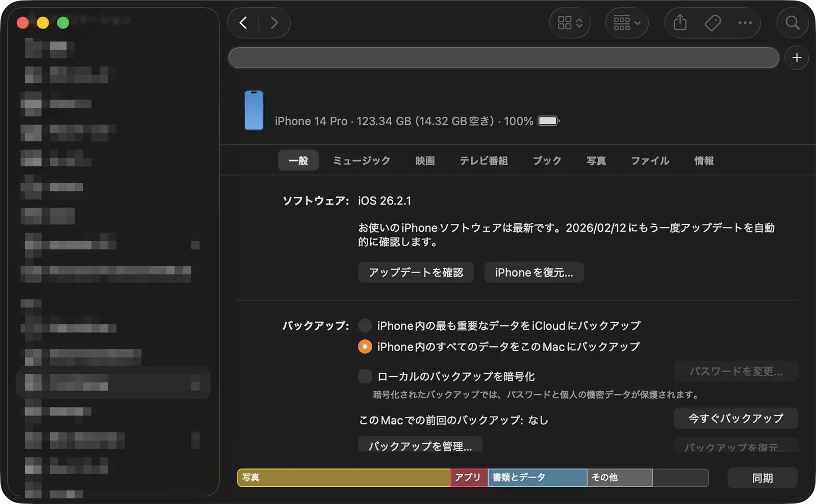Click iPhoneを復元 button
816x504 pixels.
[533, 272]
